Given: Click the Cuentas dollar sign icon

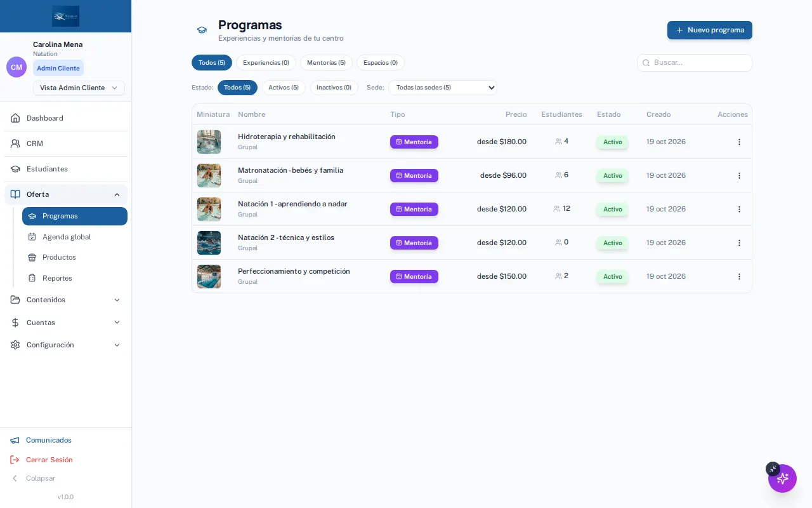Looking at the screenshot, I should point(15,323).
